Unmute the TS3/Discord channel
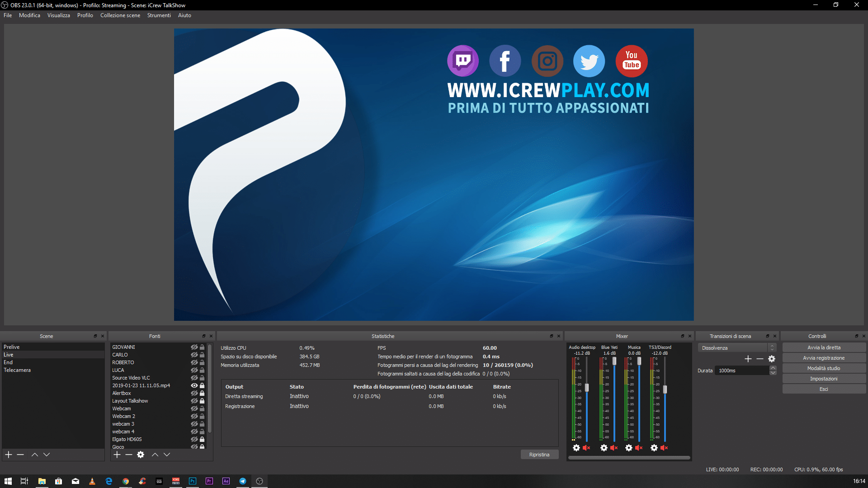Image resolution: width=868 pixels, height=488 pixels. [664, 448]
